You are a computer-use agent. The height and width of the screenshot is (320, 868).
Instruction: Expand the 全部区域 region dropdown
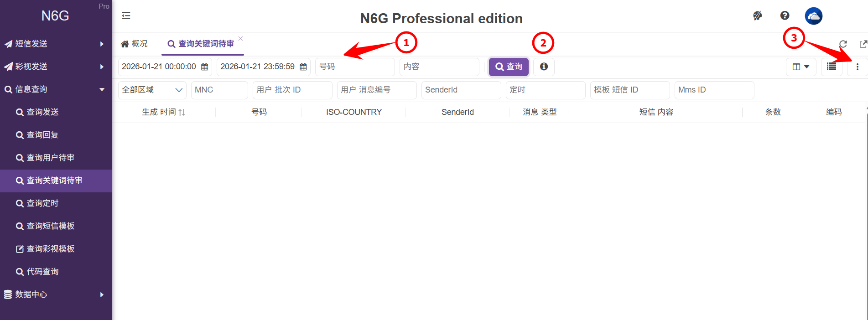152,90
